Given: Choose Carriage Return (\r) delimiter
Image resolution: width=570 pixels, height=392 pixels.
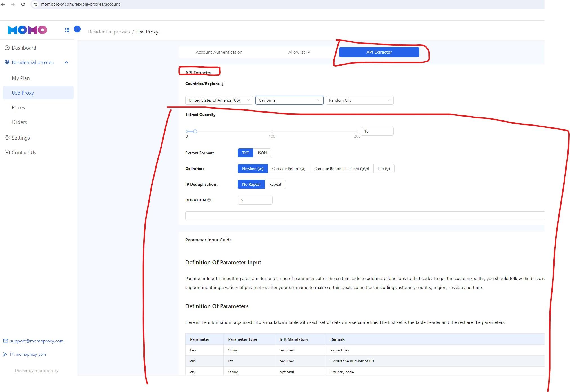Looking at the screenshot, I should pyautogui.click(x=289, y=169).
